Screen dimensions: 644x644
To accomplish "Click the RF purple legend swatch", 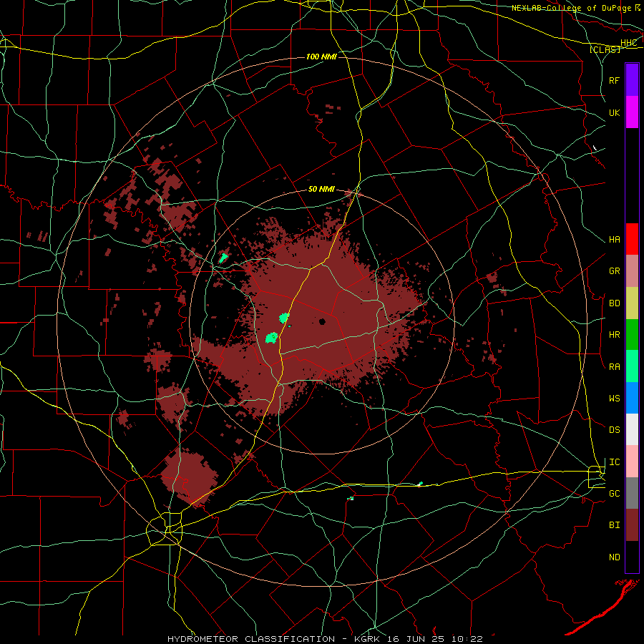I will click(632, 80).
